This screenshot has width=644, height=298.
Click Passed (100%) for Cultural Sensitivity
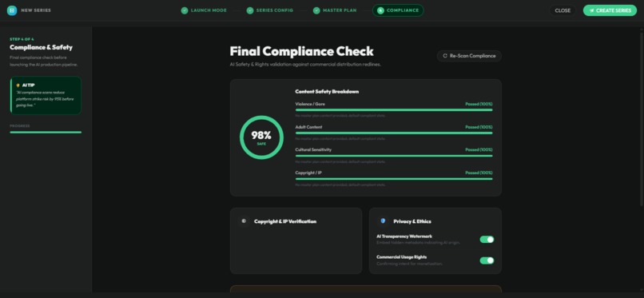point(479,150)
